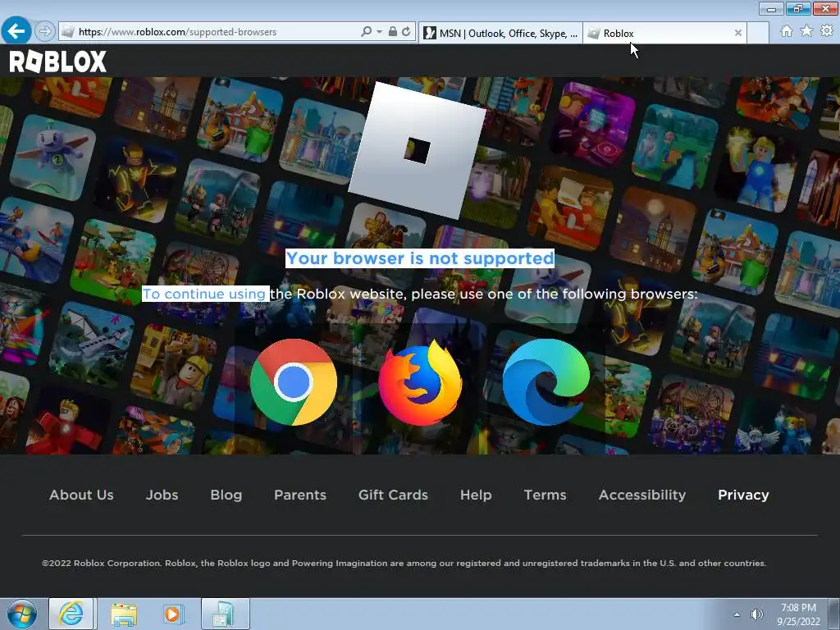Click the 'To continue using' highlighted text
The width and height of the screenshot is (840, 630).
click(x=204, y=294)
